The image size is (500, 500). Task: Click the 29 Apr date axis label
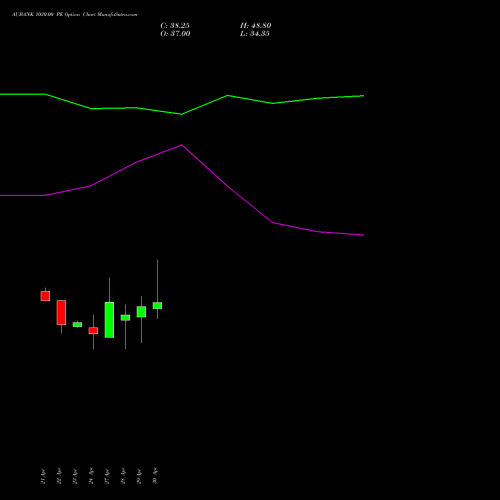pos(139,476)
